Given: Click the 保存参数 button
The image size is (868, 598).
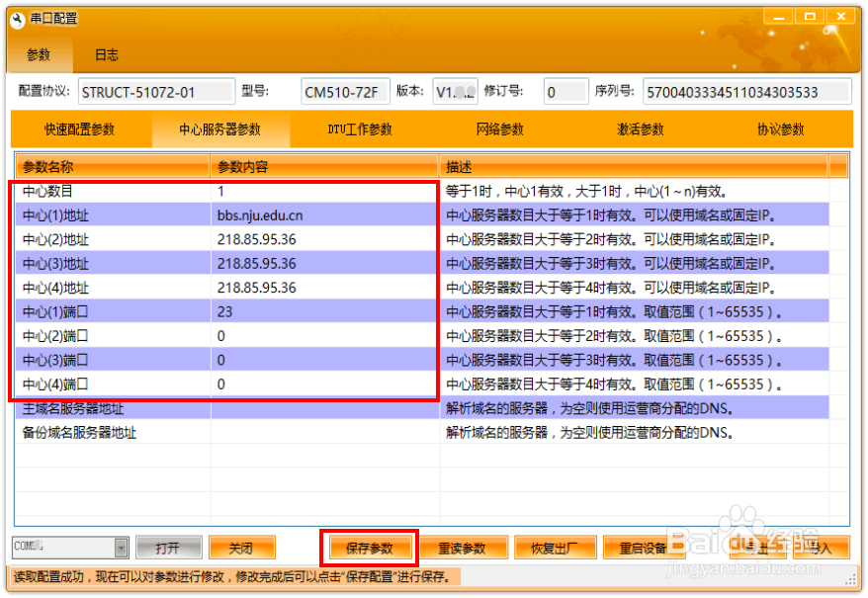Looking at the screenshot, I should click(x=369, y=547).
